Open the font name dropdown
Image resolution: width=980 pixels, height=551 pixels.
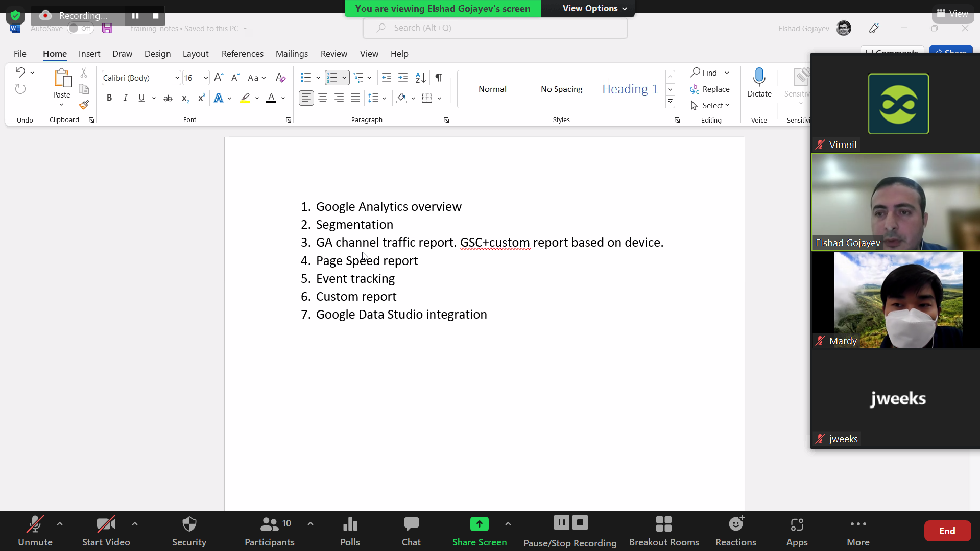coord(177,78)
